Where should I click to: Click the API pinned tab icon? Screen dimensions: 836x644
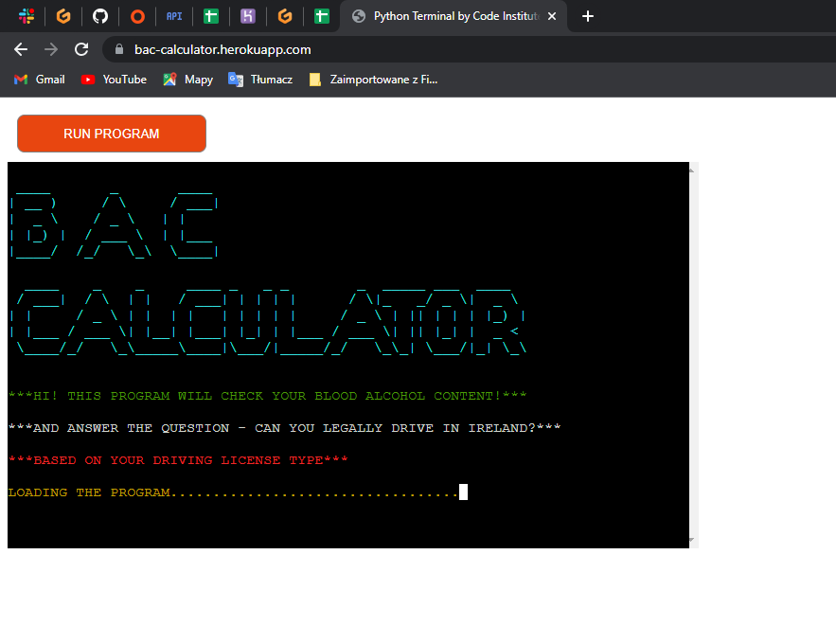pyautogui.click(x=174, y=16)
